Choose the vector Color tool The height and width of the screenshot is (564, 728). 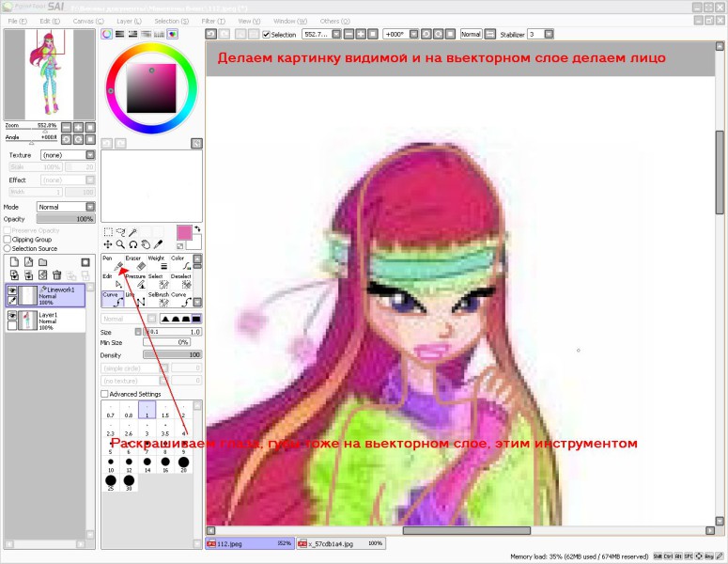click(181, 262)
